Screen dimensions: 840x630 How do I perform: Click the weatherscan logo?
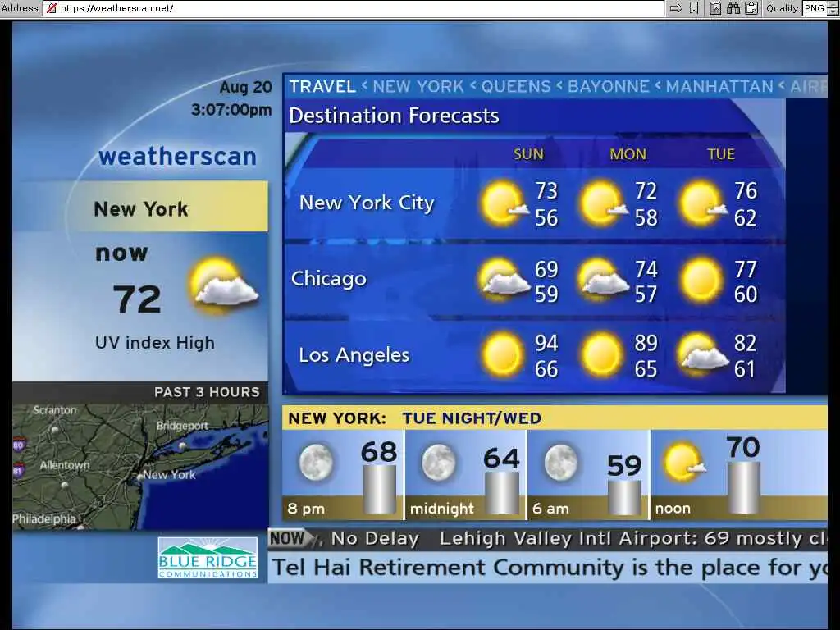coord(177,157)
